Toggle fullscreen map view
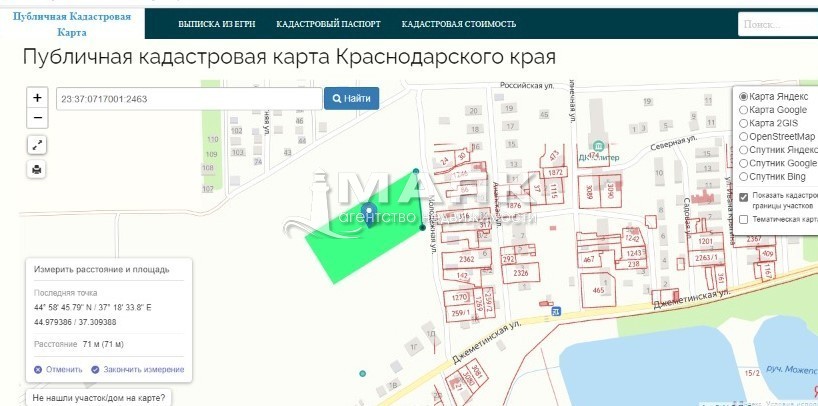The width and height of the screenshot is (818, 406). (37, 145)
